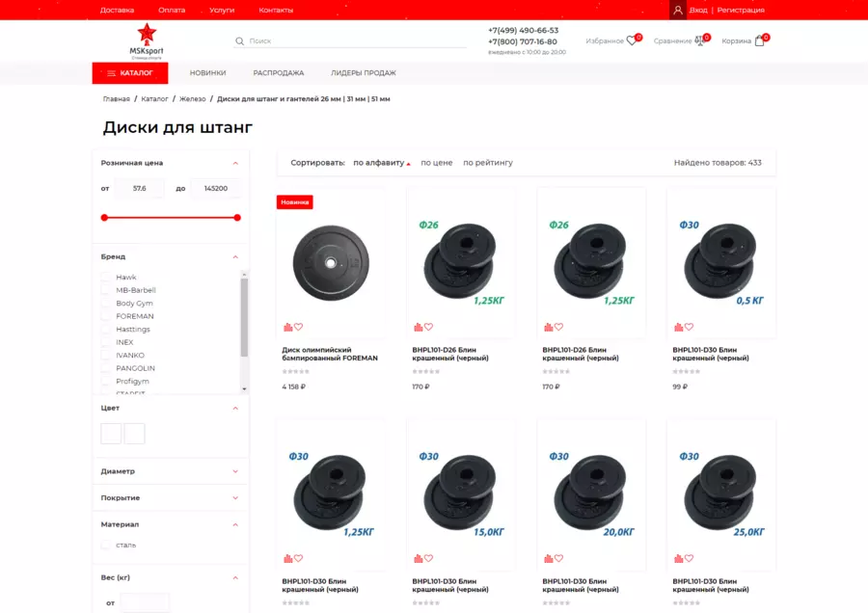The image size is (868, 613).
Task: Add FOREMAN olympic disc to comparison
Action: click(287, 327)
